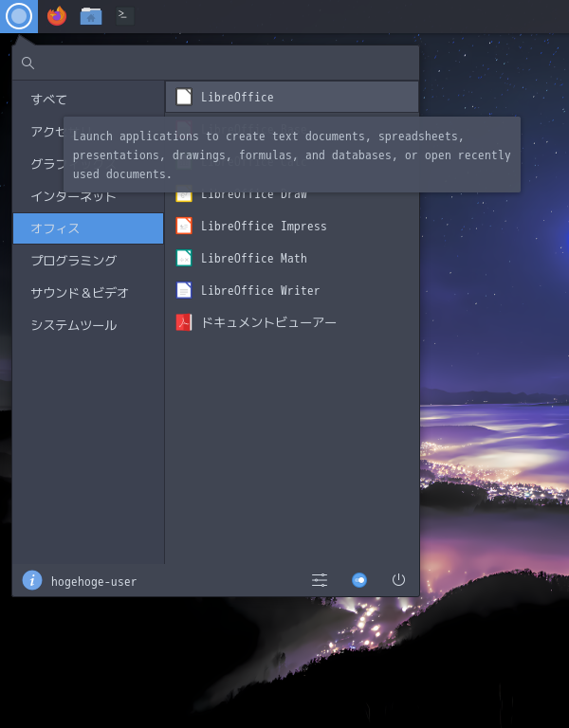Image resolution: width=569 pixels, height=728 pixels.
Task: Focus the menu search field
Action: tap(216, 64)
